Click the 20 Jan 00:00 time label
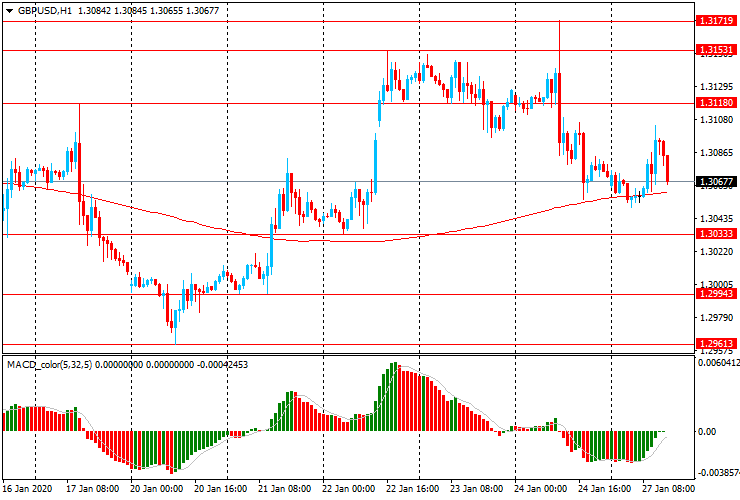This screenshot has width=740, height=500. coord(156,488)
